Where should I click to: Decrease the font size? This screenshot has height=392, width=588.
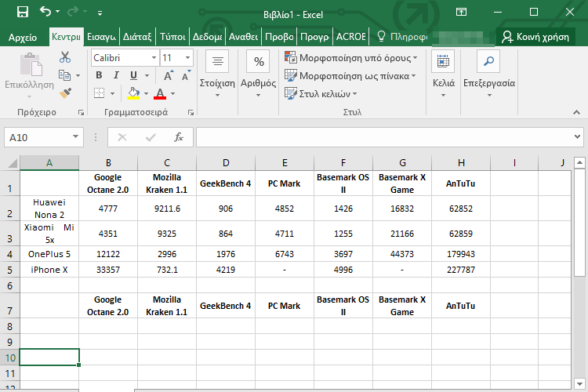click(x=186, y=75)
